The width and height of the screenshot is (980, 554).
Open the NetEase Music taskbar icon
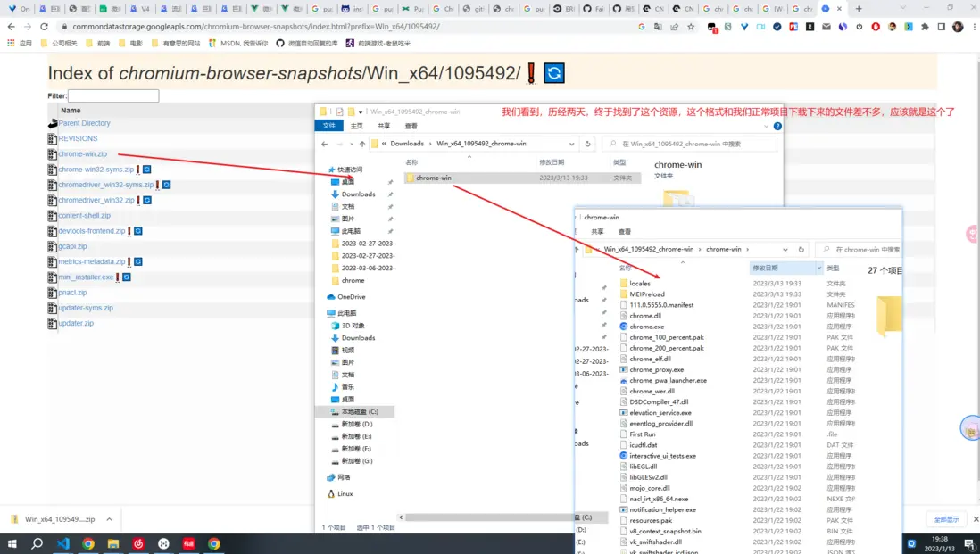tap(138, 543)
